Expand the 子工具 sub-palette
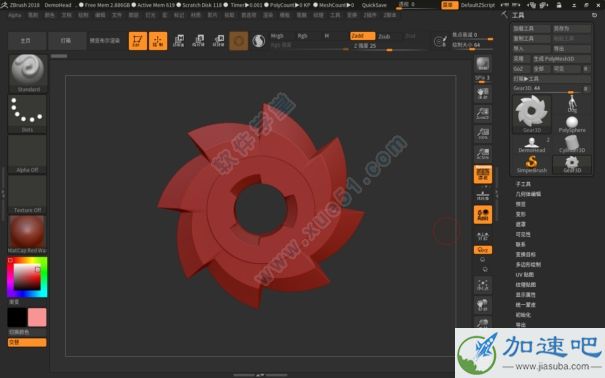 point(523,184)
